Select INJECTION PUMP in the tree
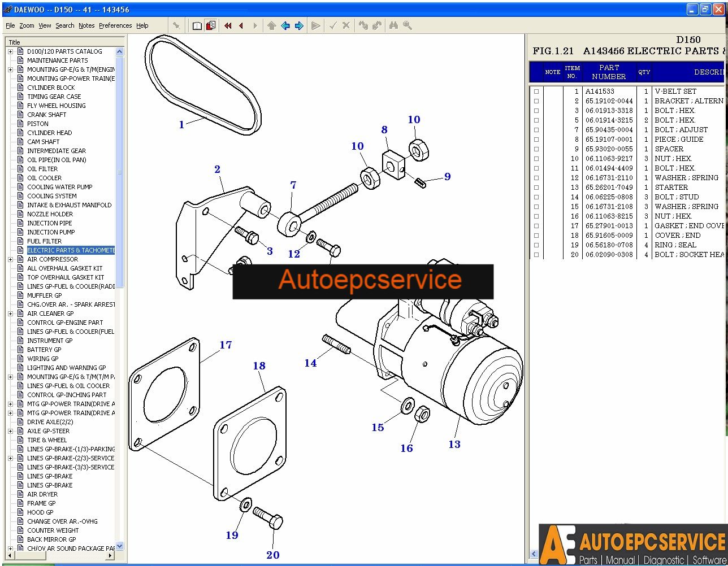The image size is (728, 566). click(51, 232)
